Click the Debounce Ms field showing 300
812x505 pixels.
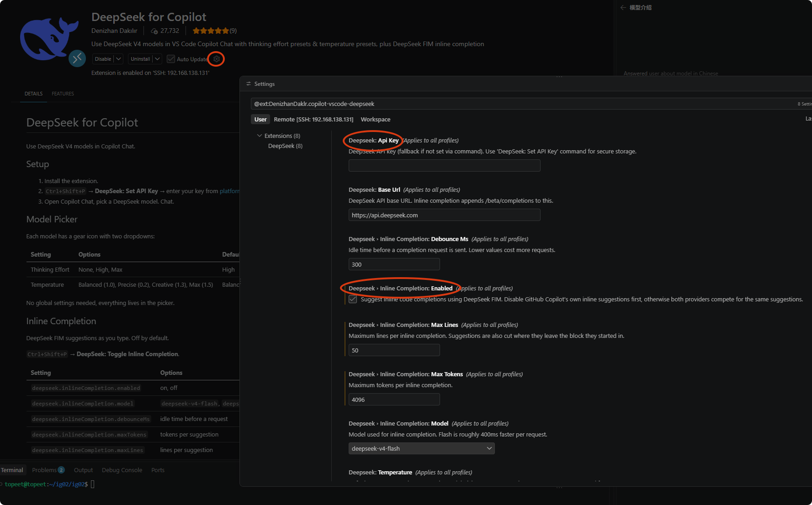[x=394, y=264]
